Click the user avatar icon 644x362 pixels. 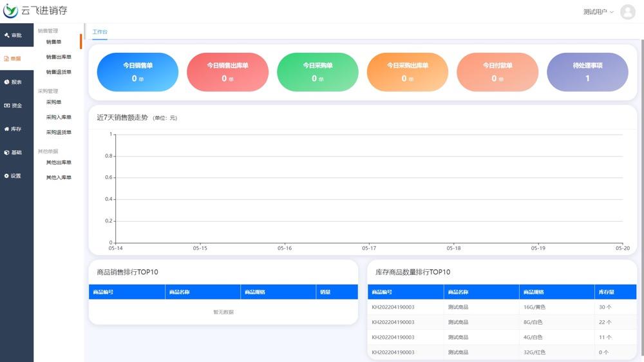627,12
